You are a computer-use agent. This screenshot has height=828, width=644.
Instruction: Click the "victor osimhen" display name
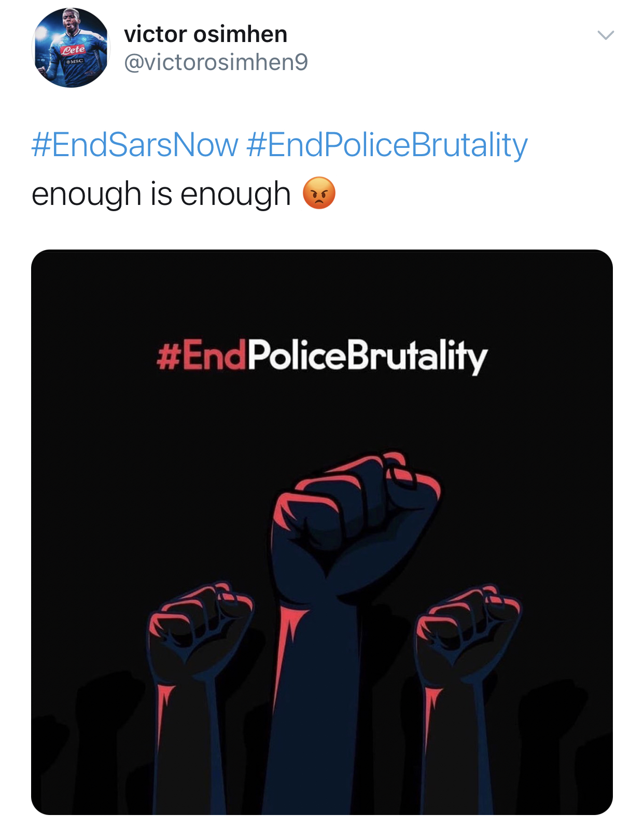click(x=205, y=34)
